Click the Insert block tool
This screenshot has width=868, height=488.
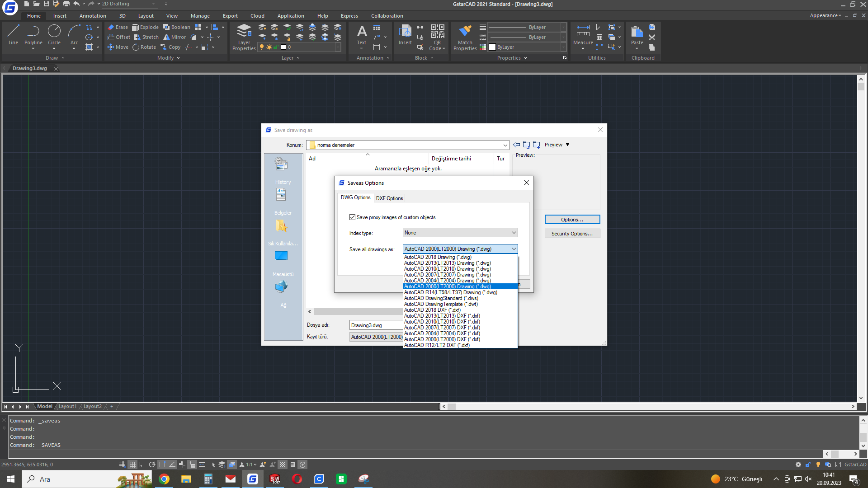click(x=405, y=35)
